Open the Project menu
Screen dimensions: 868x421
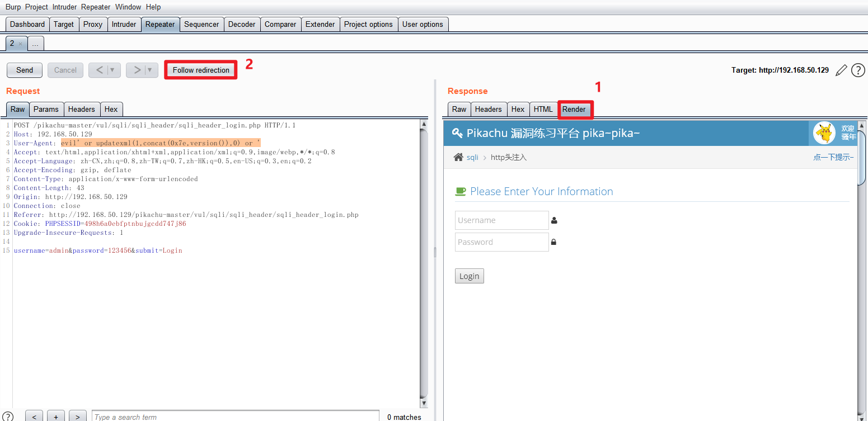coord(36,7)
